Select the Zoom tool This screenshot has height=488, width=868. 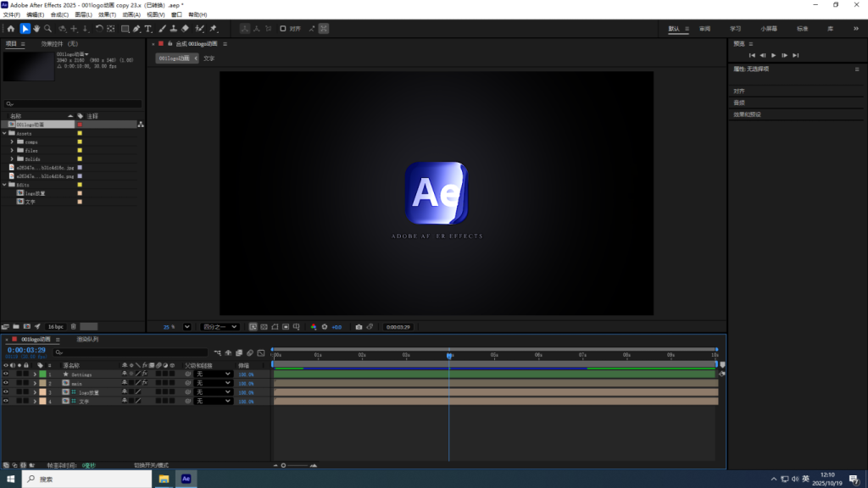coord(48,29)
